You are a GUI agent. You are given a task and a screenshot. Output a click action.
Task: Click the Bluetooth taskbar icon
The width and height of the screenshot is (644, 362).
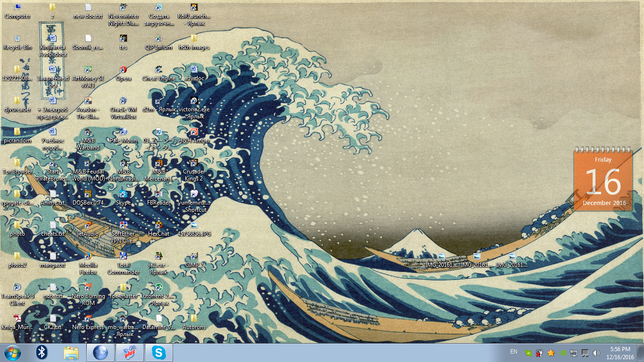click(41, 352)
